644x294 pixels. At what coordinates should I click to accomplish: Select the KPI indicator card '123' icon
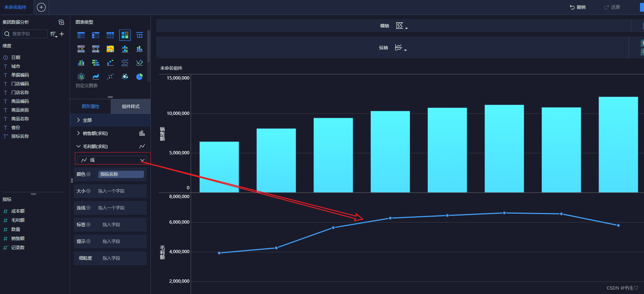(140, 35)
